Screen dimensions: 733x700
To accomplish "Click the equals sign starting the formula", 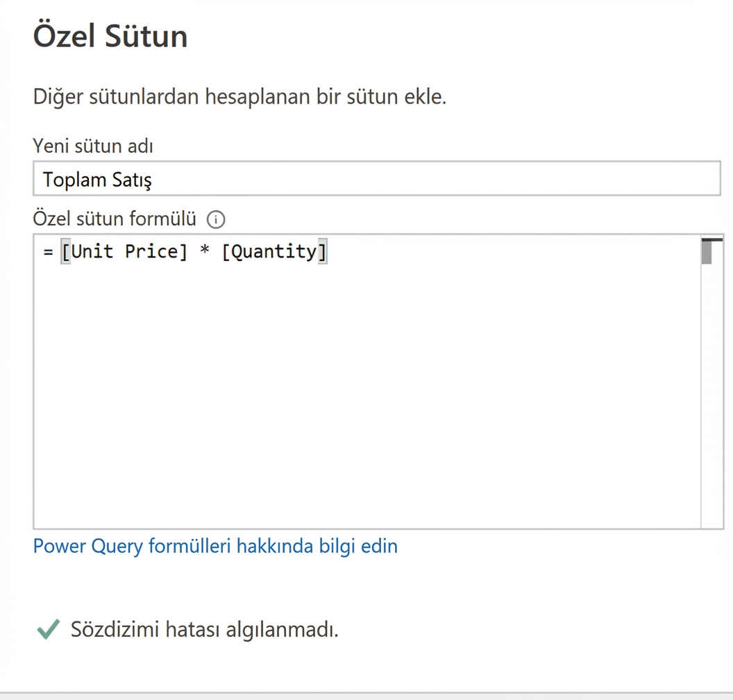I will pyautogui.click(x=47, y=251).
